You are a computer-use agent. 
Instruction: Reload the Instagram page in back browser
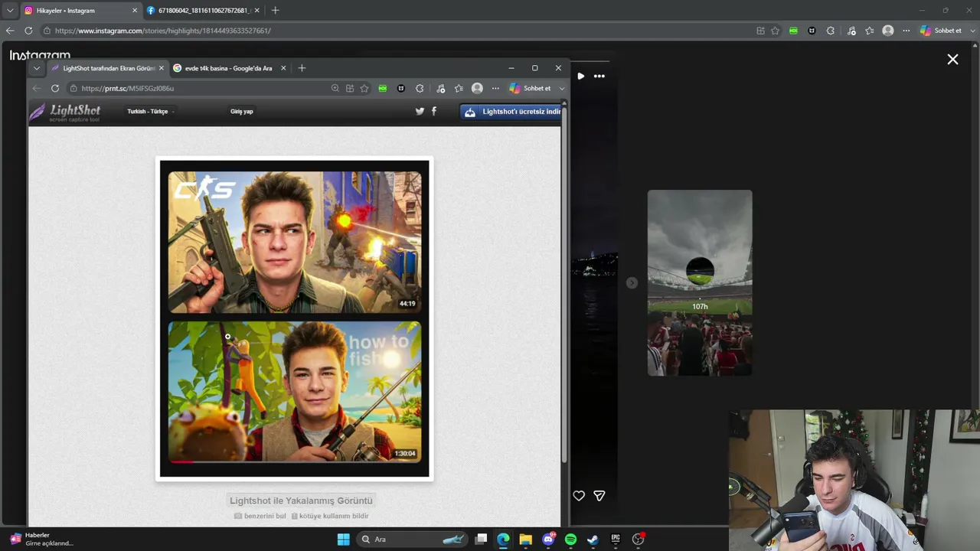[28, 31]
